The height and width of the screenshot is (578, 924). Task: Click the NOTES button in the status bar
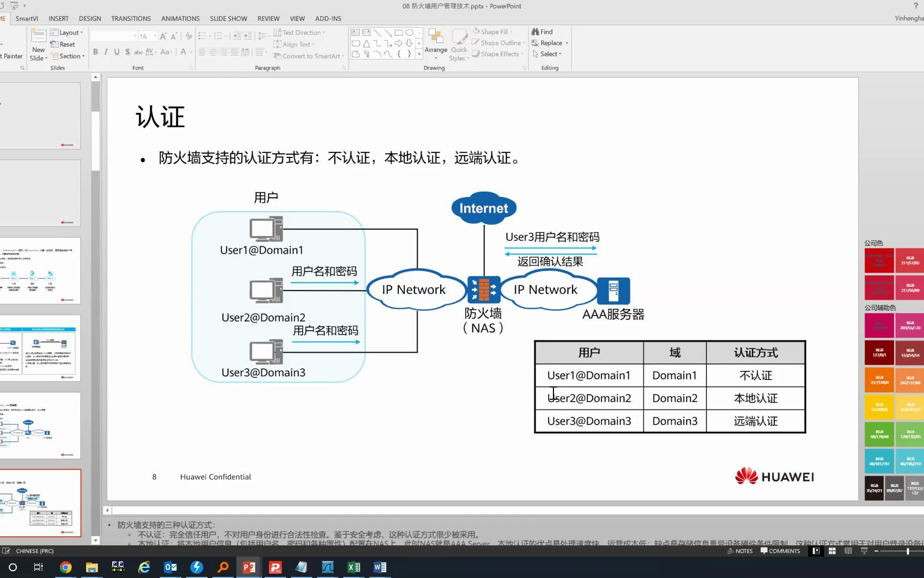(x=740, y=551)
